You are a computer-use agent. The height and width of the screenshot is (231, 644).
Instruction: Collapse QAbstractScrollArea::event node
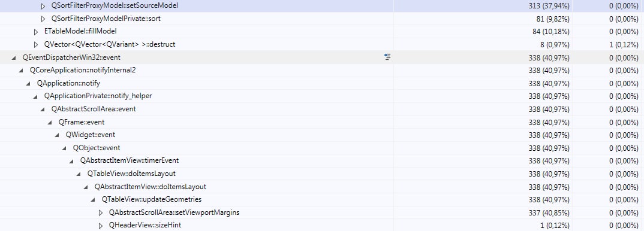43,110
